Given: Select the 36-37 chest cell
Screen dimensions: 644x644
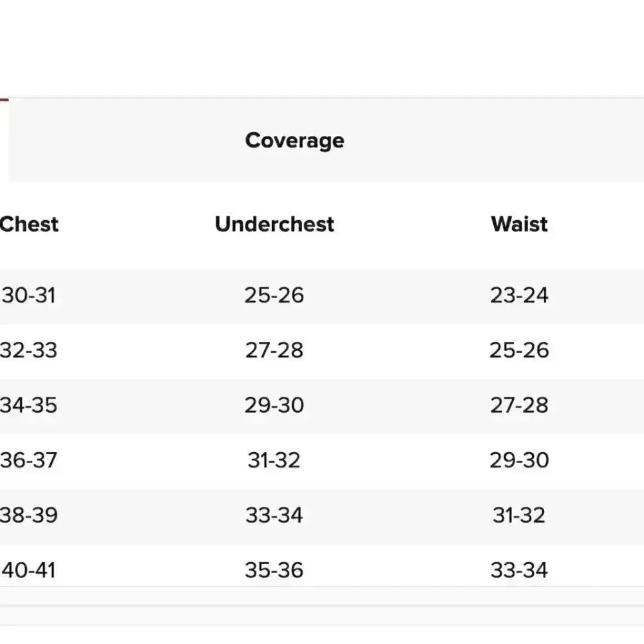Looking at the screenshot, I should 29,460.
